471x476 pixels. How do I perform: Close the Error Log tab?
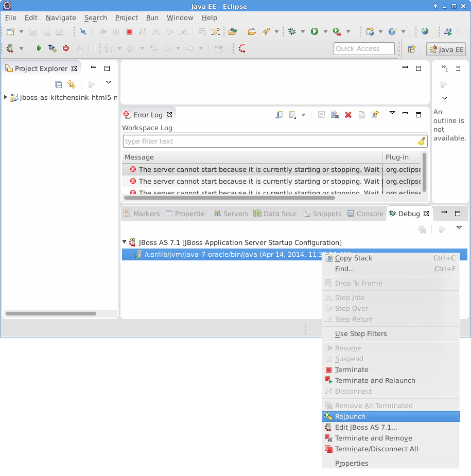[x=169, y=115]
